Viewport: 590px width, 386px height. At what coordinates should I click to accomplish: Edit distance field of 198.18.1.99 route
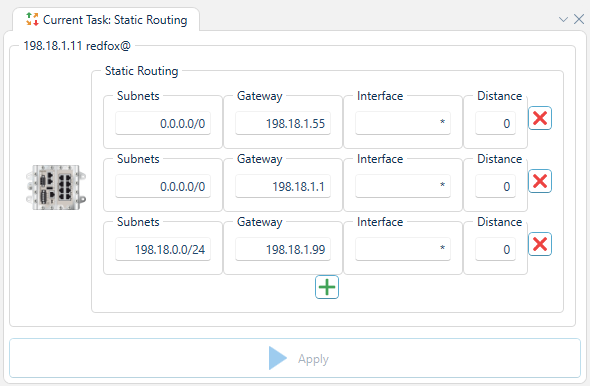pyautogui.click(x=495, y=249)
